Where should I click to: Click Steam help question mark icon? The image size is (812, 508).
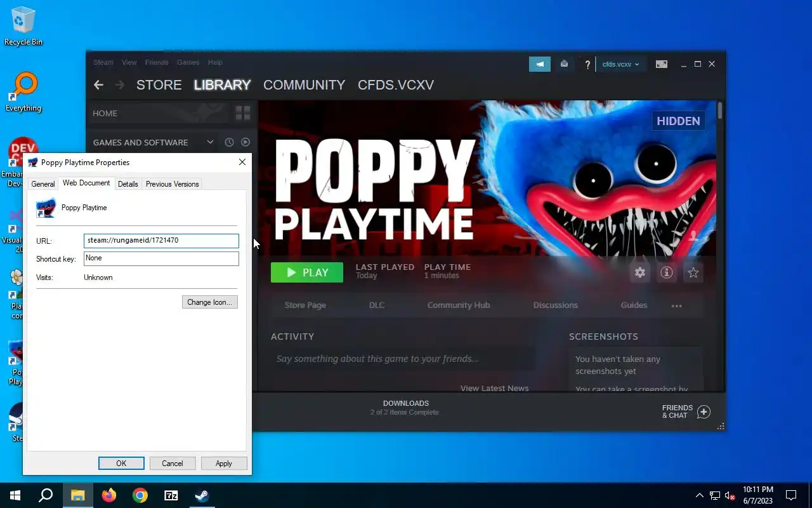coord(587,64)
